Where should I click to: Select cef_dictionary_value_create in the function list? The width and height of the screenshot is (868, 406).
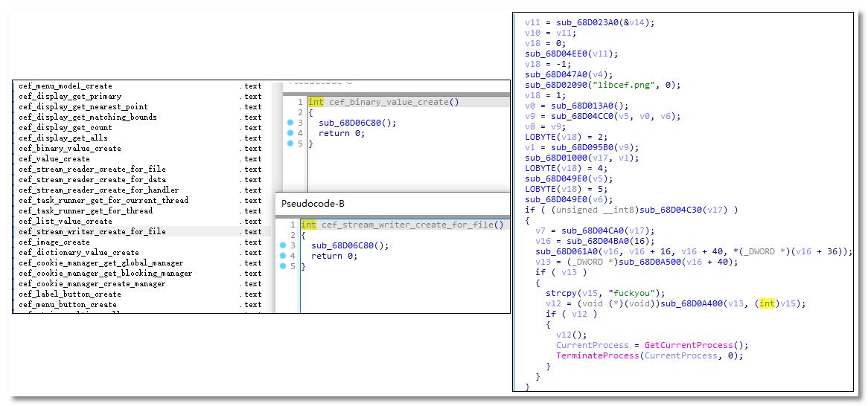click(78, 253)
